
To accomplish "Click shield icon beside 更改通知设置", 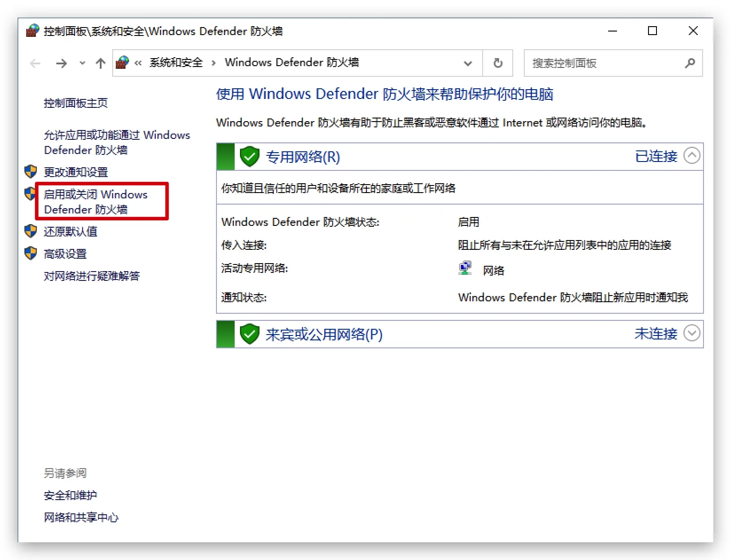I will pyautogui.click(x=31, y=171).
